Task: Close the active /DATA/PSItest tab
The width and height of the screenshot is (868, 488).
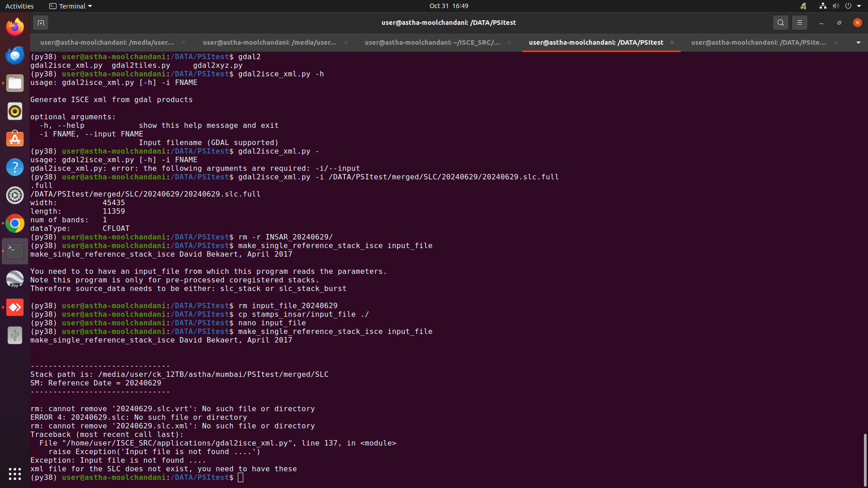Action: point(672,42)
